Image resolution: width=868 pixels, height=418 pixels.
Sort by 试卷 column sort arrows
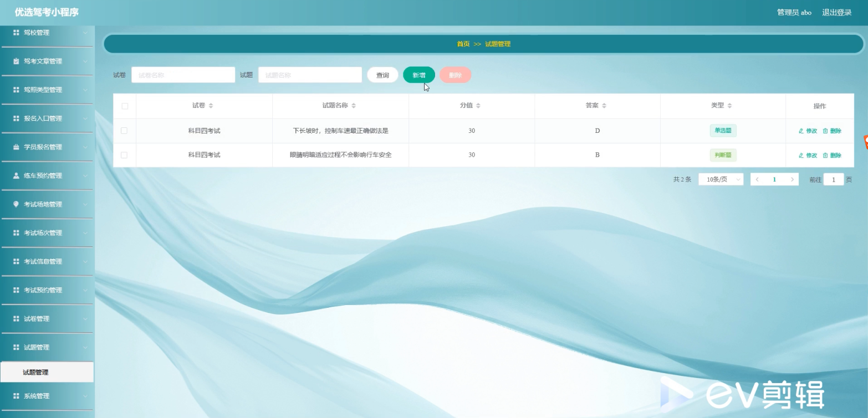click(x=211, y=106)
